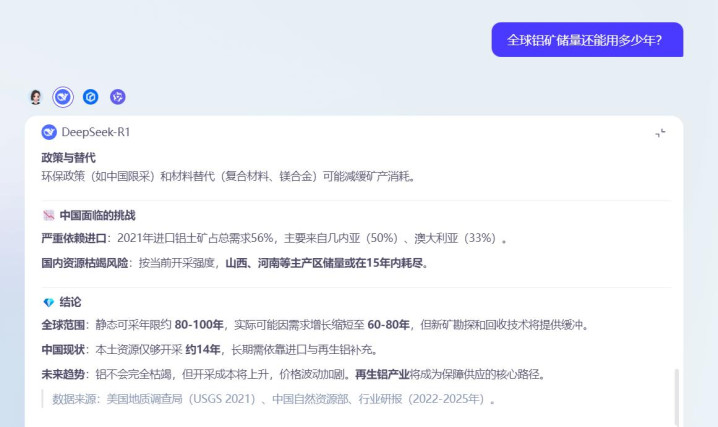Screen dimensions: 718x427
Task: Select the female avatar assistant icon
Action: pos(36,97)
